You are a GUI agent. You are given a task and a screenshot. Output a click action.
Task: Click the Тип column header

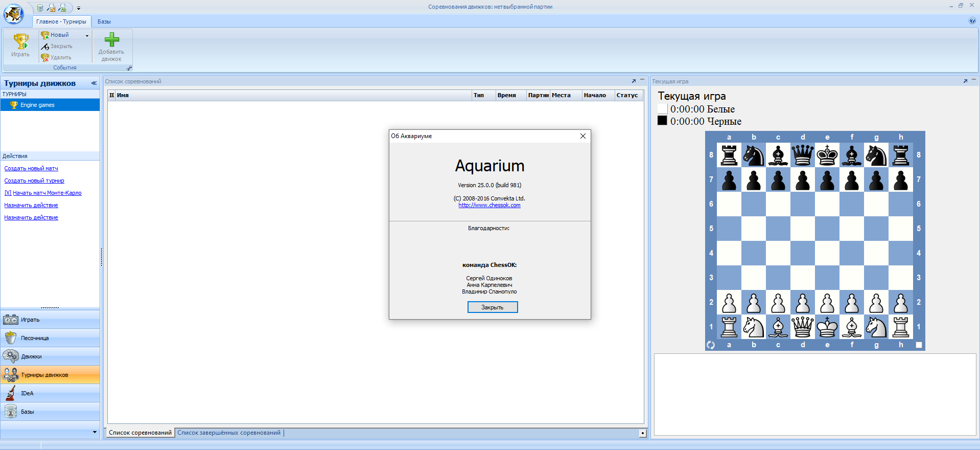(x=484, y=95)
